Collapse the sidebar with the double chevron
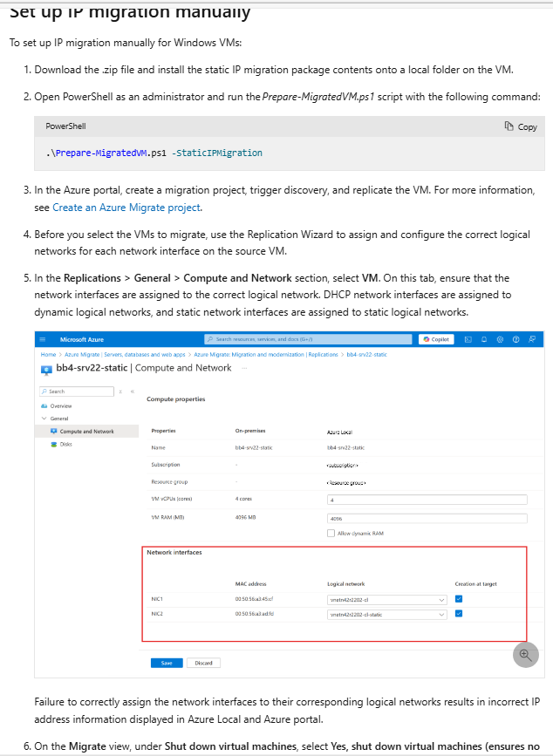Image resolution: width=553 pixels, height=756 pixels. coord(132,392)
